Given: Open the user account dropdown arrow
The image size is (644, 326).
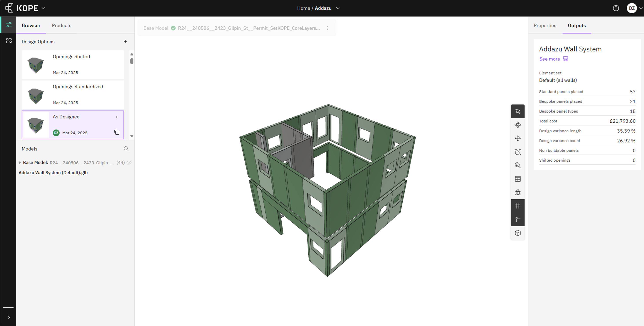Looking at the screenshot, I should (x=640, y=8).
